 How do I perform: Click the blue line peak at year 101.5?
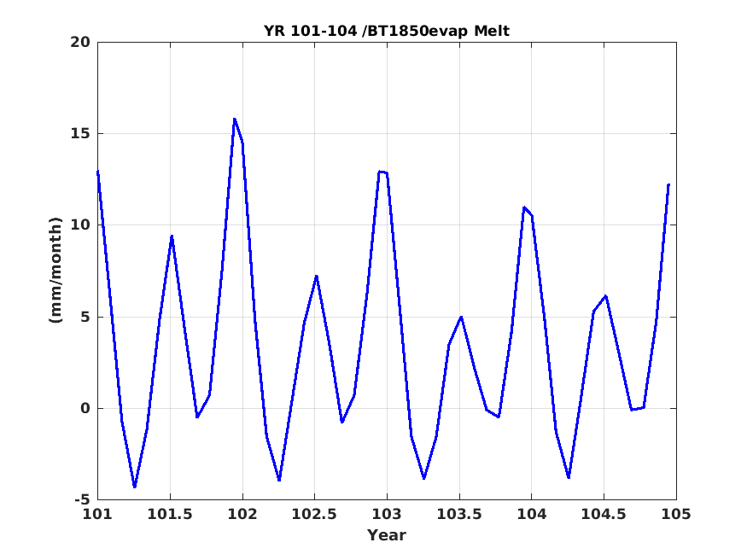(172, 236)
